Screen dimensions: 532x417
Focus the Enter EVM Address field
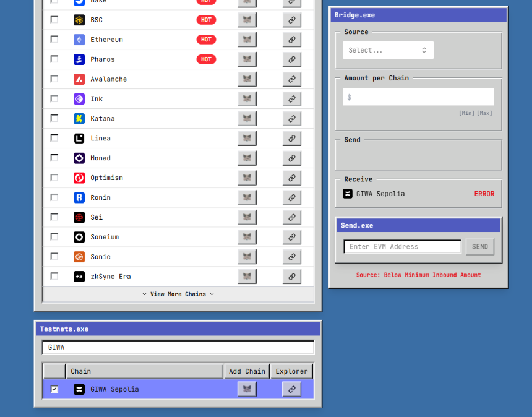point(402,247)
